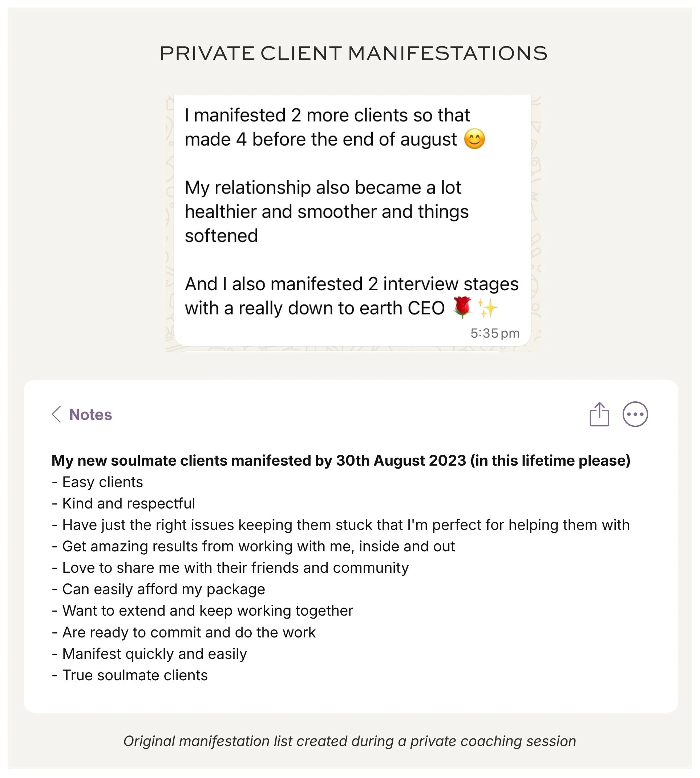Select the 'Kind and respectful' line
Viewport: 700px width, 778px height.
124,503
